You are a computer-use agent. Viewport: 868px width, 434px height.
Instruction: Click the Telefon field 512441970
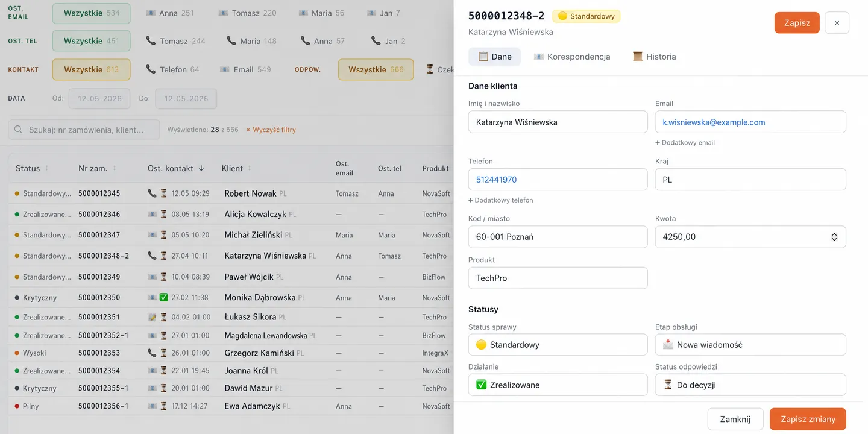558,180
